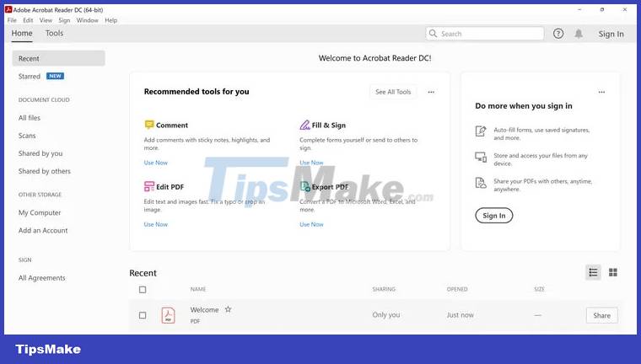Image resolution: width=641 pixels, height=364 pixels.
Task: Open the Sign menu
Action: pos(64,20)
